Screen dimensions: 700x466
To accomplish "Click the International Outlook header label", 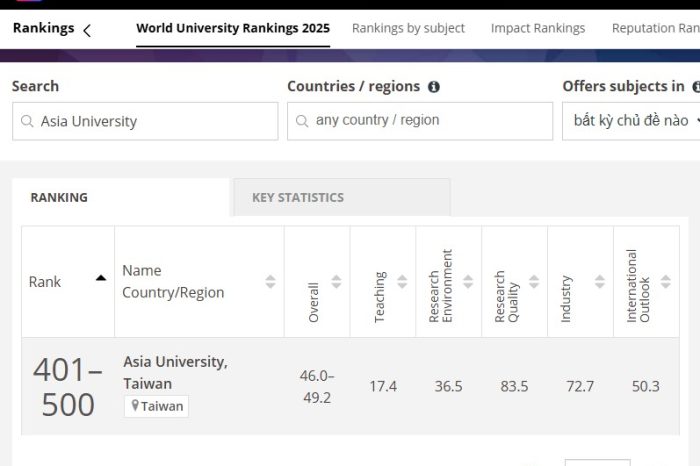I will coord(638,286).
